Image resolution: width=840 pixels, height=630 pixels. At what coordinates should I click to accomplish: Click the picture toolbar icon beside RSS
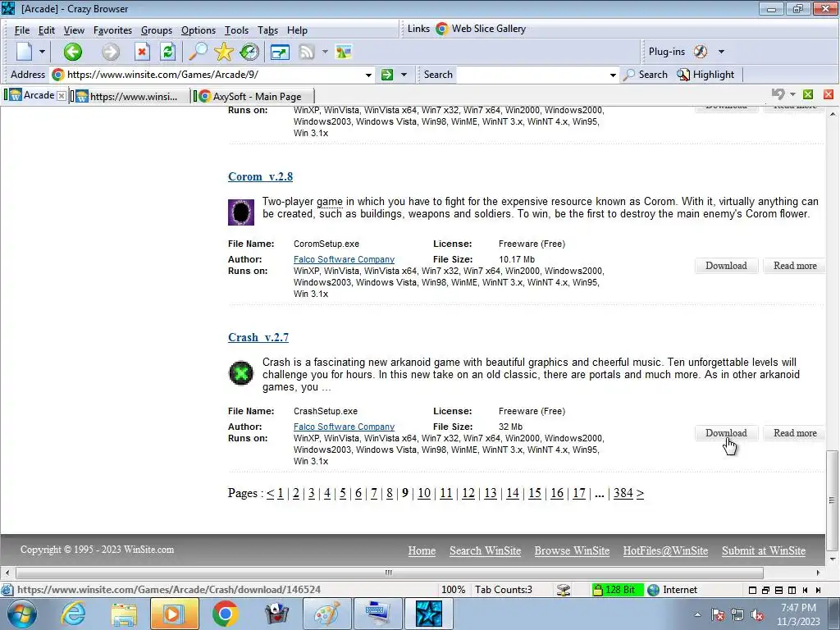(x=344, y=52)
